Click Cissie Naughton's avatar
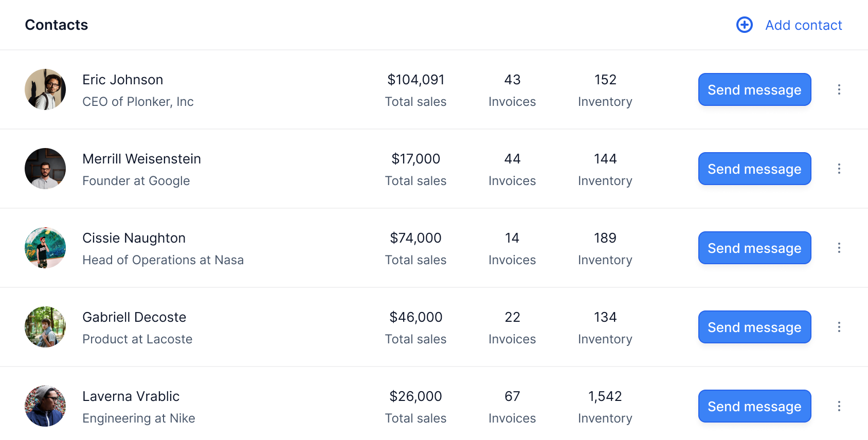Viewport: 868px width, 440px height. pos(45,248)
